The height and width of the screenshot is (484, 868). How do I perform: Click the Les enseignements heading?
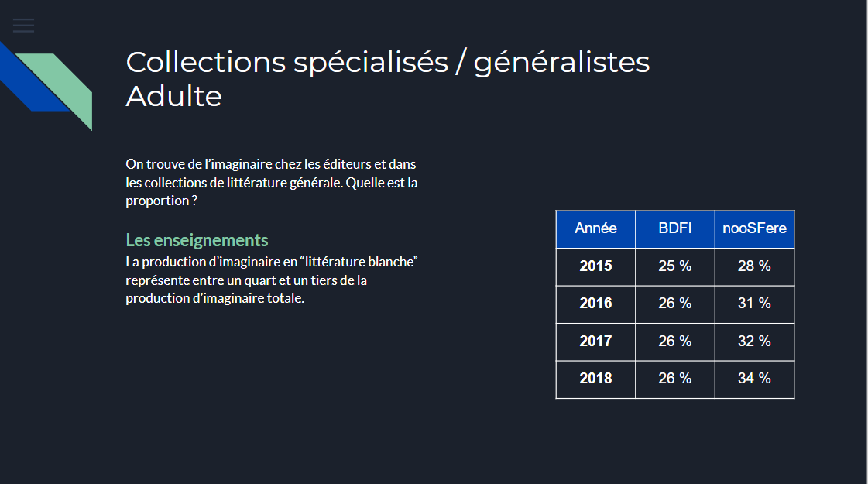point(197,240)
